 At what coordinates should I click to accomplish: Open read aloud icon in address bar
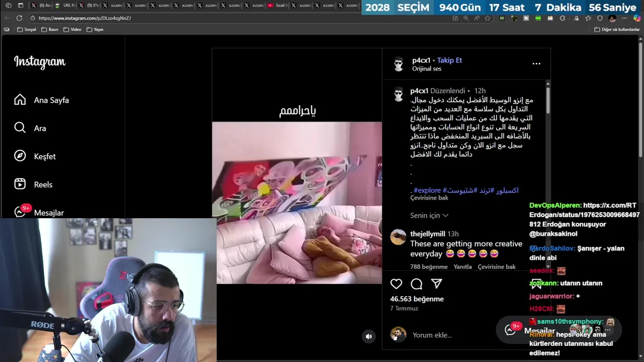tap(476, 18)
